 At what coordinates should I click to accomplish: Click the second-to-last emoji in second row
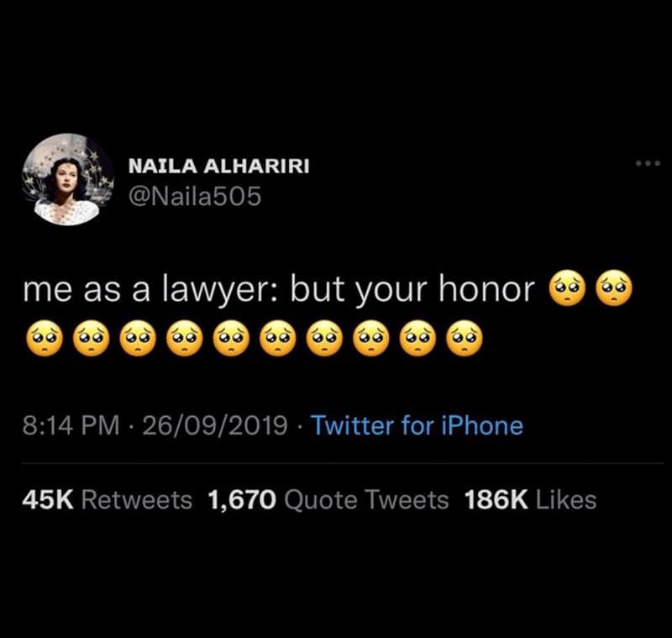[x=417, y=338]
